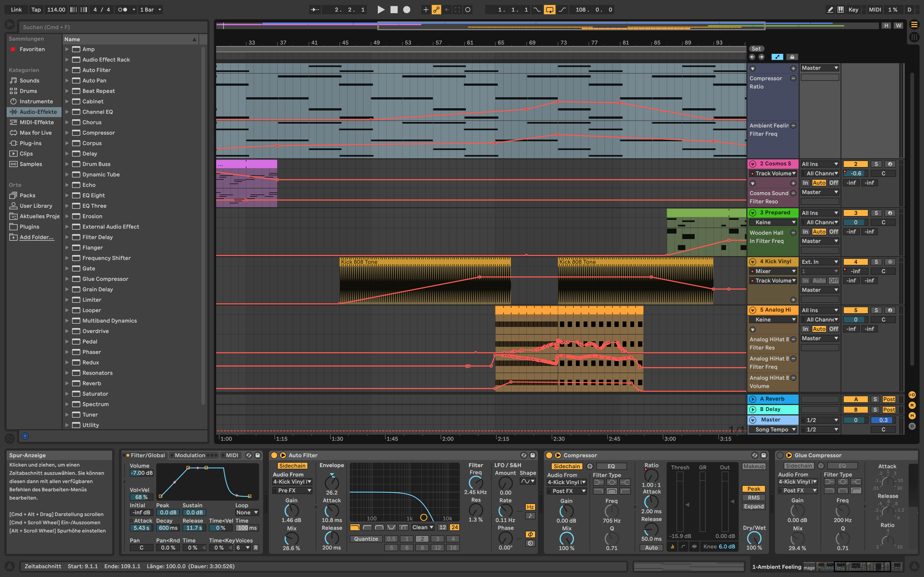Image resolution: width=924 pixels, height=577 pixels.
Task: Click the Follow playback button
Action: coord(315,10)
